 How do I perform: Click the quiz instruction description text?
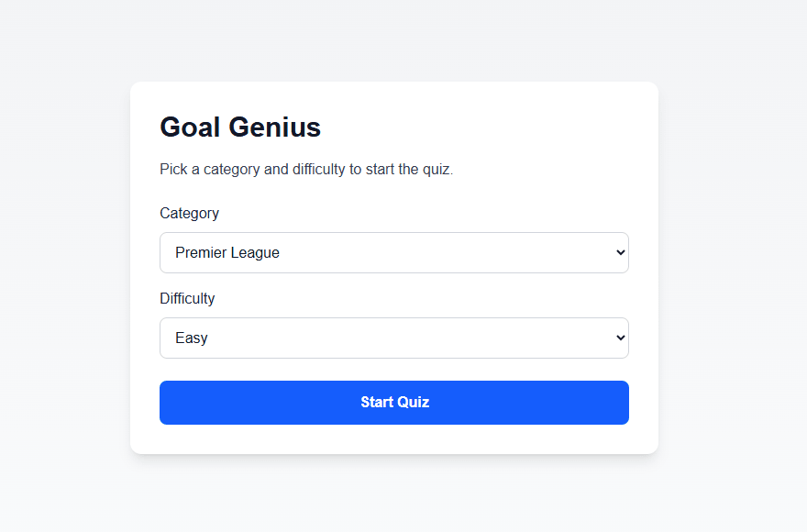(x=306, y=170)
